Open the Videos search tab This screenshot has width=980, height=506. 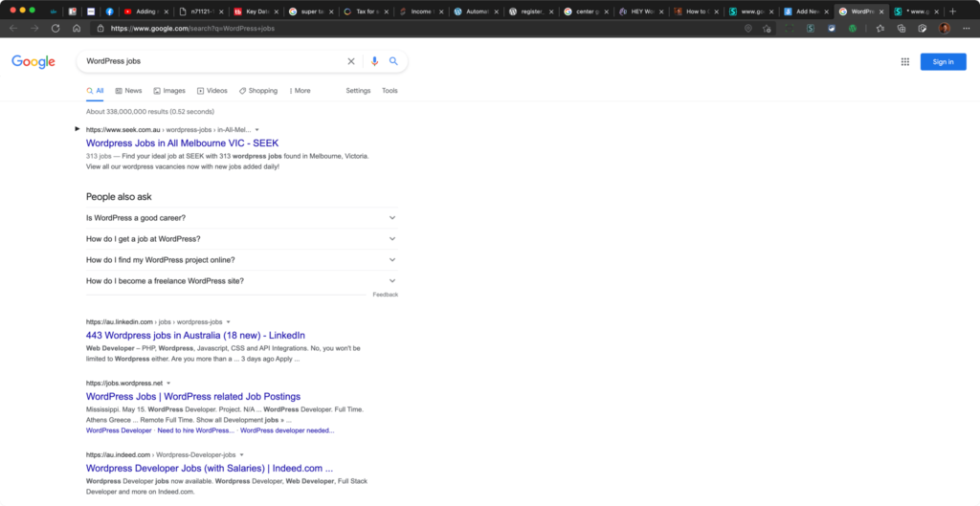212,91
